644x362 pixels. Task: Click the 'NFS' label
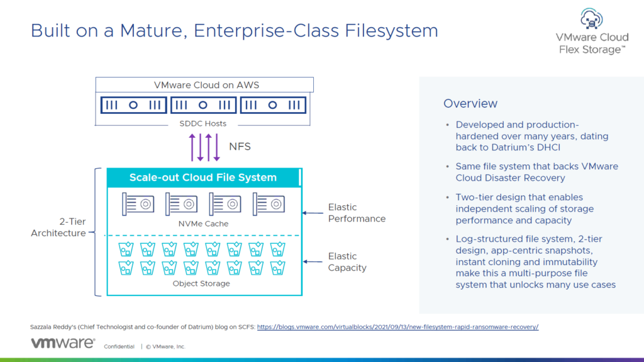click(x=240, y=147)
